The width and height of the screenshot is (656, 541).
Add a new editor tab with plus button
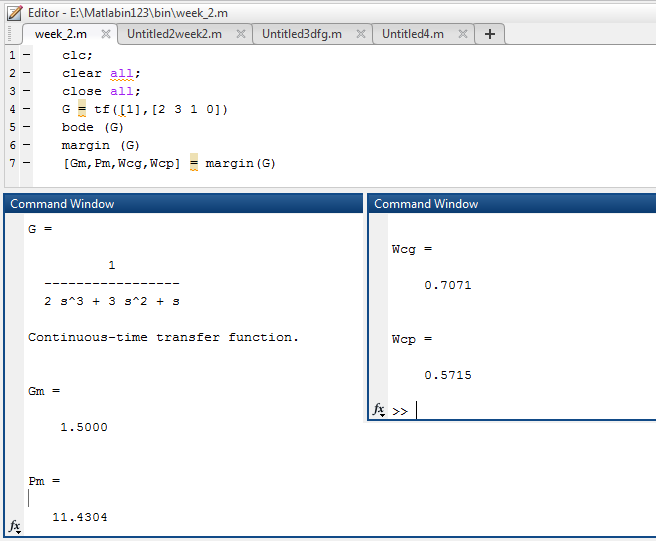(490, 34)
